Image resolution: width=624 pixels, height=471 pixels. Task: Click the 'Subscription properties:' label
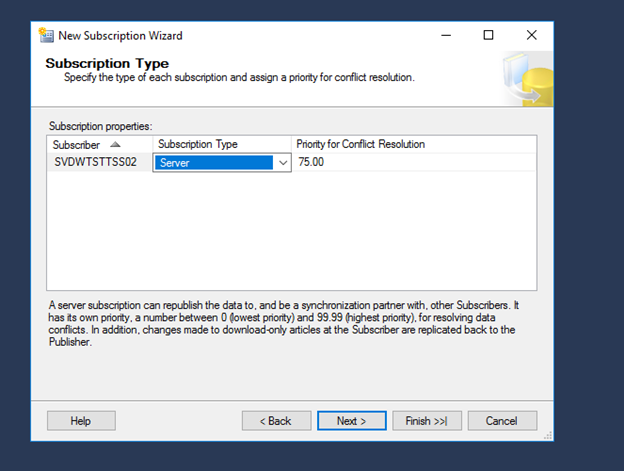[x=100, y=126]
